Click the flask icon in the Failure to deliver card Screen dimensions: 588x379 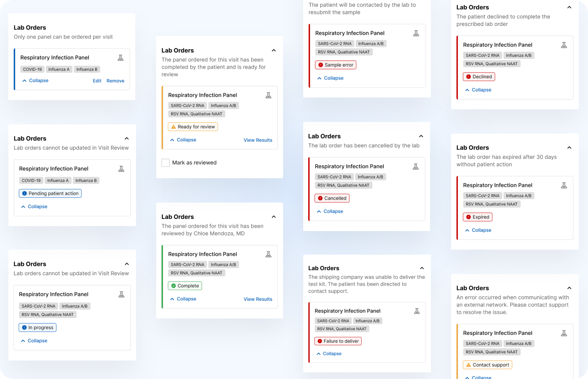pos(417,311)
